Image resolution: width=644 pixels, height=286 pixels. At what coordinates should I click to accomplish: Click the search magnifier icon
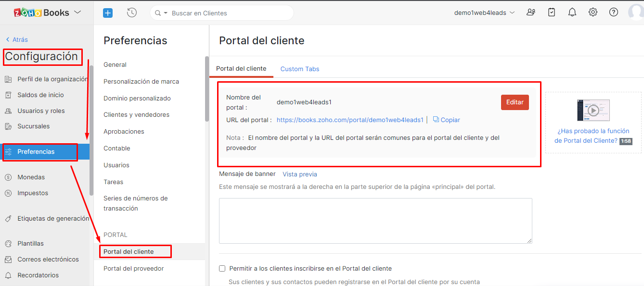[157, 13]
